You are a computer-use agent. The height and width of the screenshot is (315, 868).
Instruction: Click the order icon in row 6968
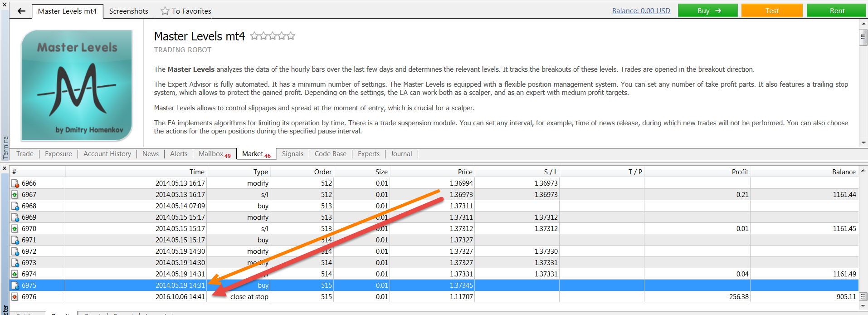[15, 206]
